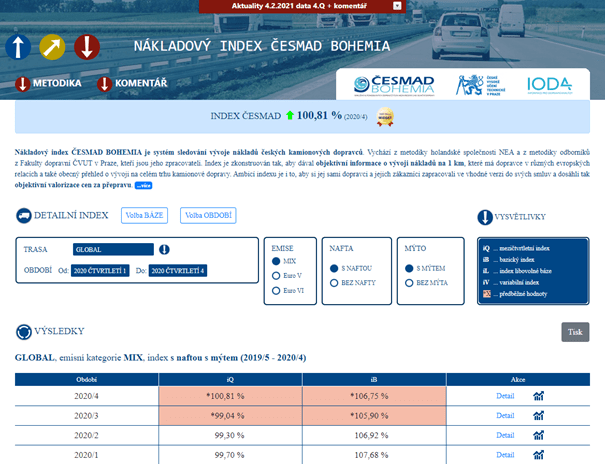Open the Do 2020 ČTVRTLETÍ 4 period dropdown

pos(178,271)
